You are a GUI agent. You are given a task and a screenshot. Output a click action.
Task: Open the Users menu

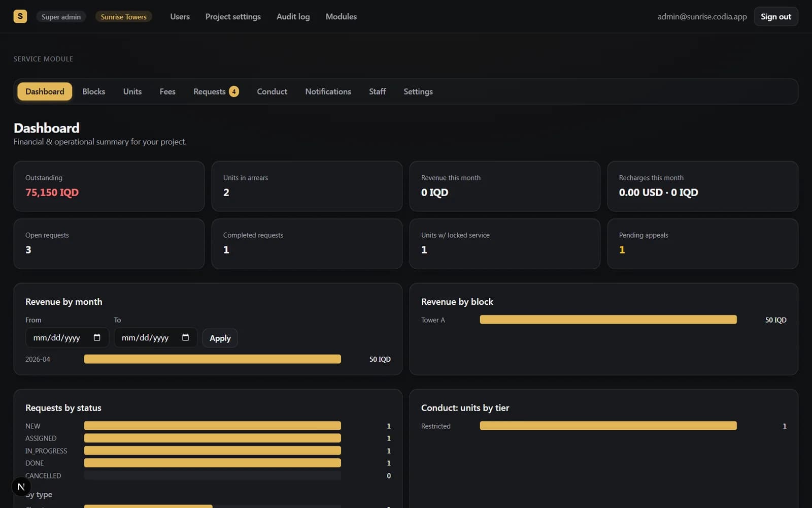(180, 17)
